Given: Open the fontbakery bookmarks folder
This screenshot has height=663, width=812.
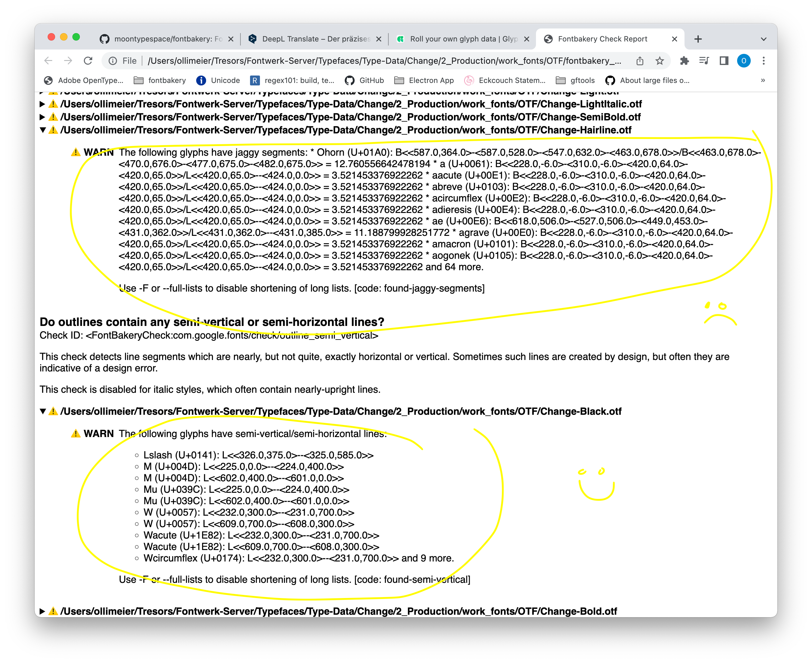Looking at the screenshot, I should [160, 80].
